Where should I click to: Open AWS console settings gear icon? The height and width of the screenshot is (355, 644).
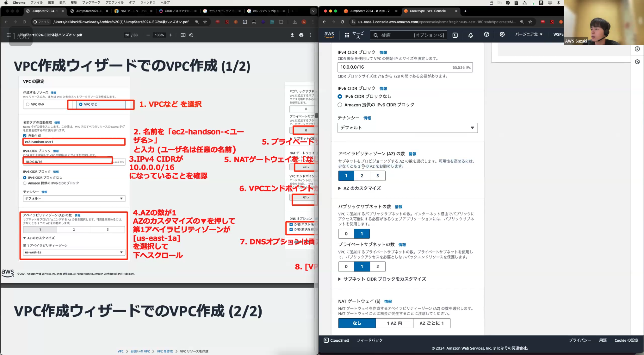point(502,34)
